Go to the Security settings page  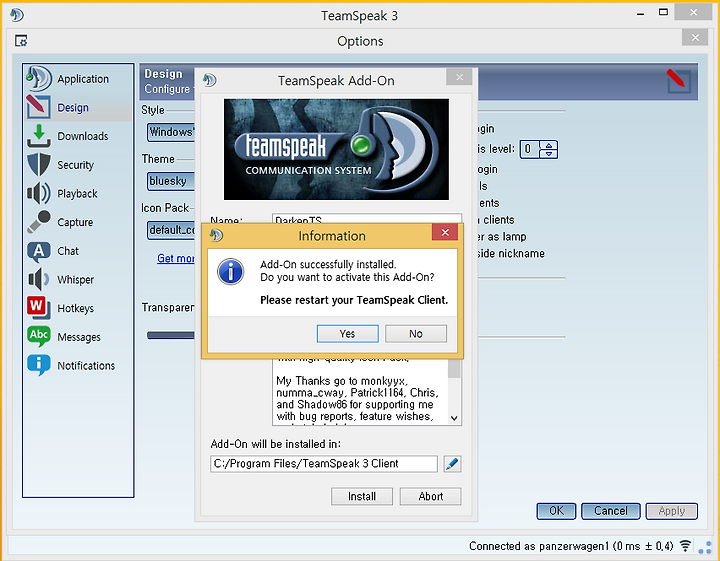coord(75,165)
